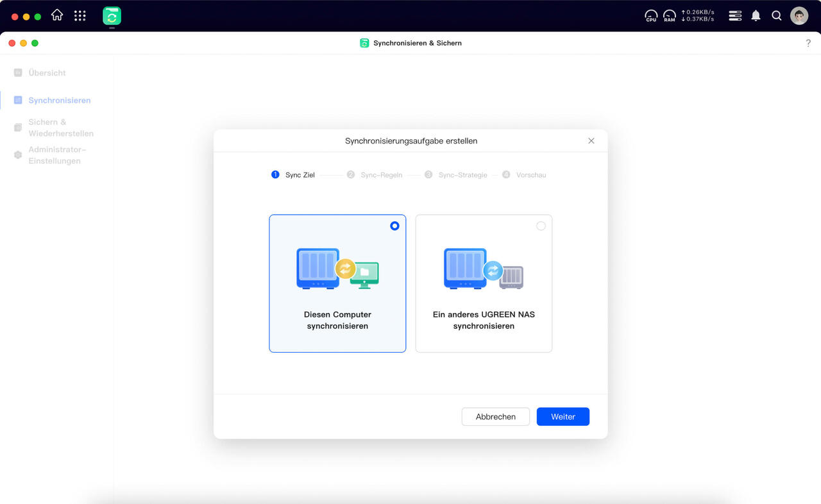Click the Abbrechen button
The width and height of the screenshot is (821, 504).
(496, 417)
